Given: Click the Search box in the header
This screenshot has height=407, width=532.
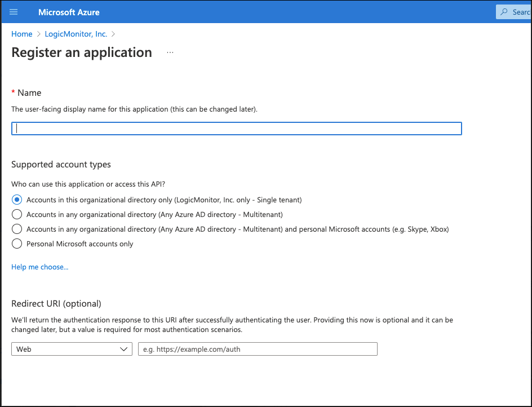Looking at the screenshot, I should 513,12.
